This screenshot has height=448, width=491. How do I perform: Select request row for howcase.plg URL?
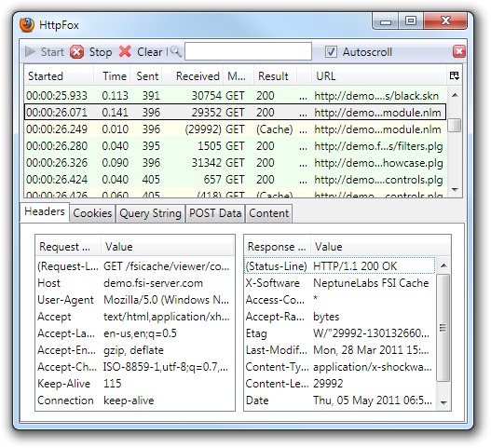pyautogui.click(x=236, y=163)
